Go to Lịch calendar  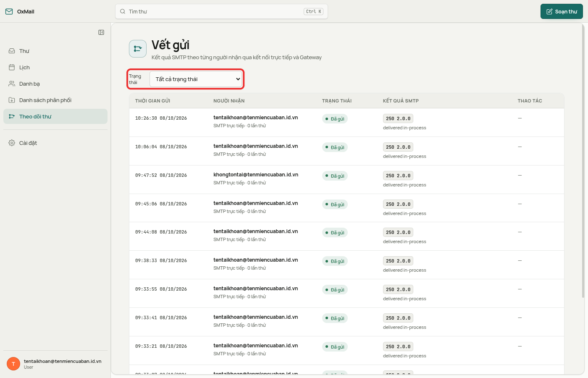tap(55, 67)
